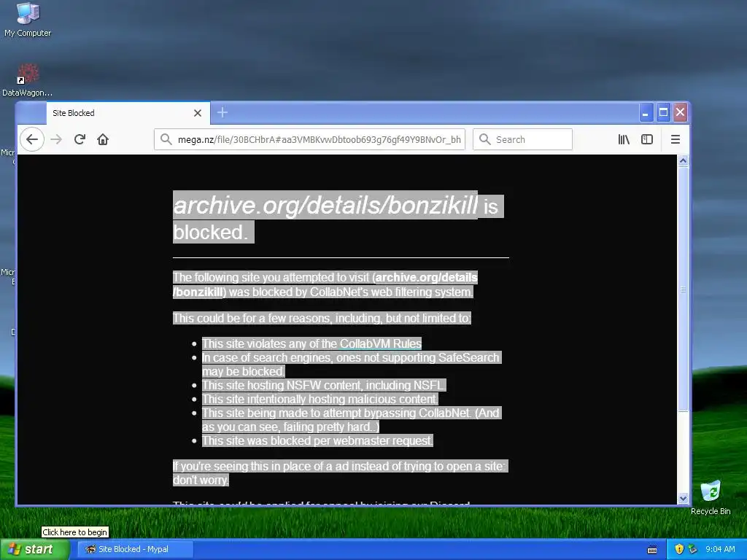
Task: Click the Search box in toolbar
Action: point(522,139)
